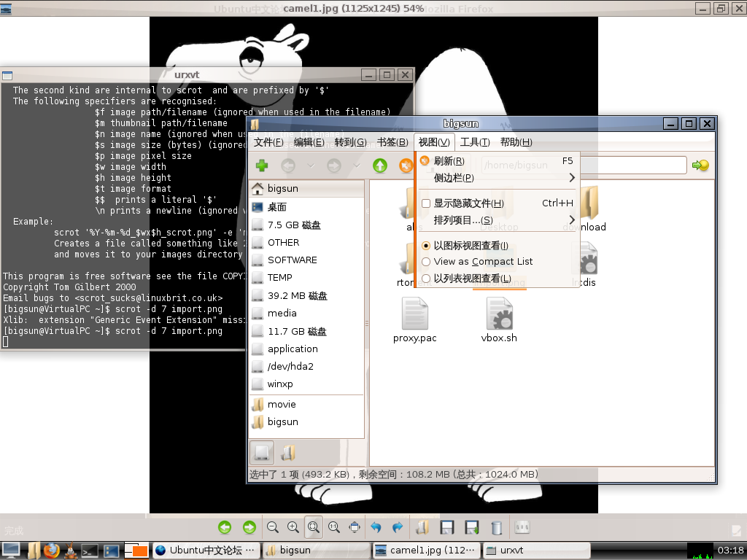
Task: Open the Bookmarks menu
Action: coord(392,142)
